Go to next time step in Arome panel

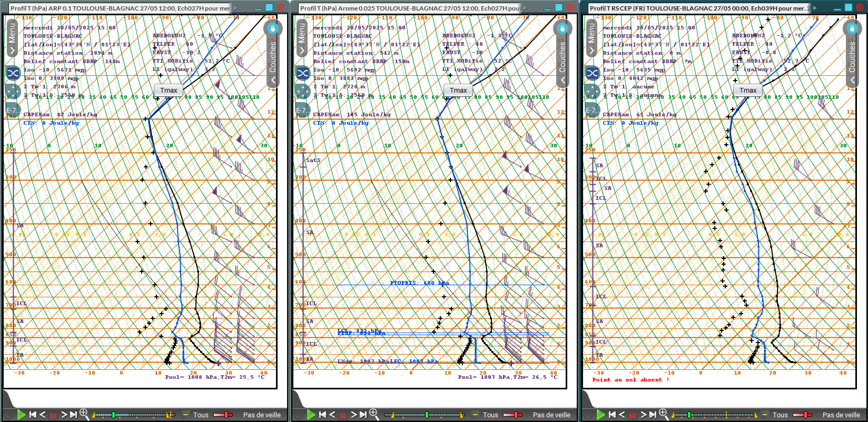[354, 415]
